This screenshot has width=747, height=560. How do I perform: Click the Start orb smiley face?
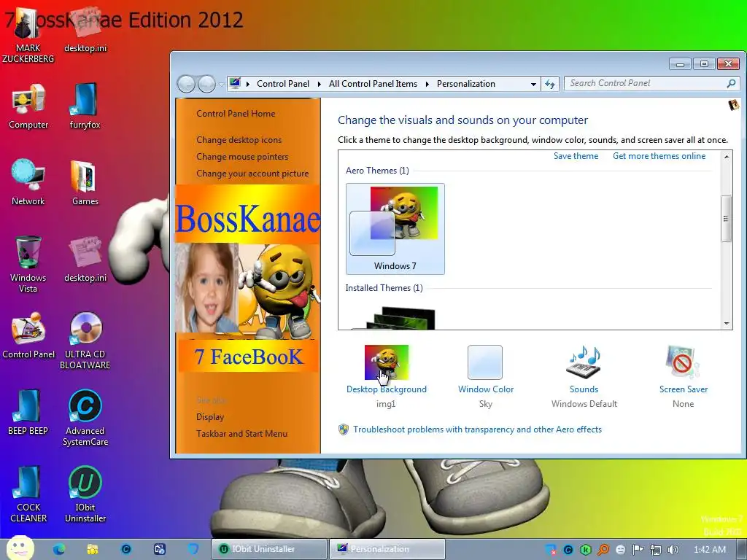coord(20,548)
